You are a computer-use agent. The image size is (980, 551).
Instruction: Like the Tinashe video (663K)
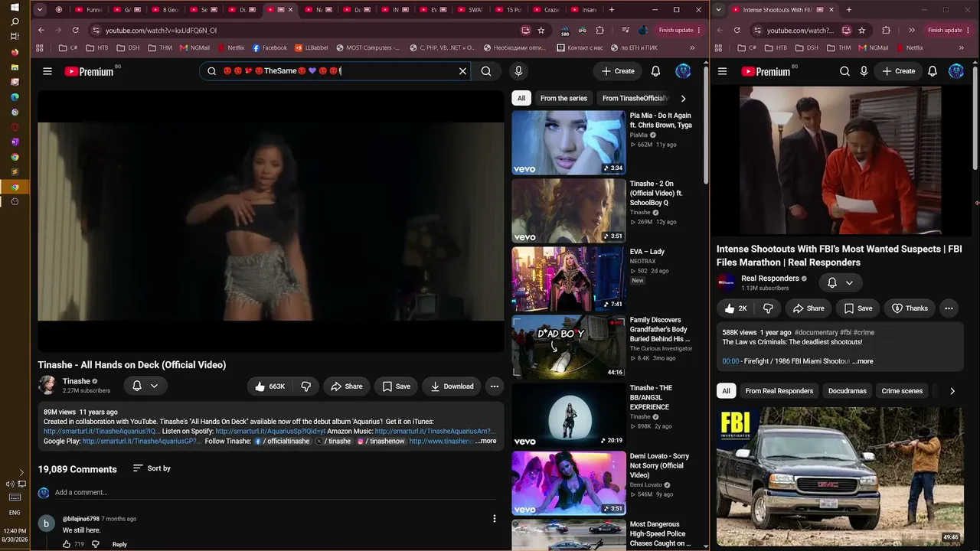coord(269,386)
